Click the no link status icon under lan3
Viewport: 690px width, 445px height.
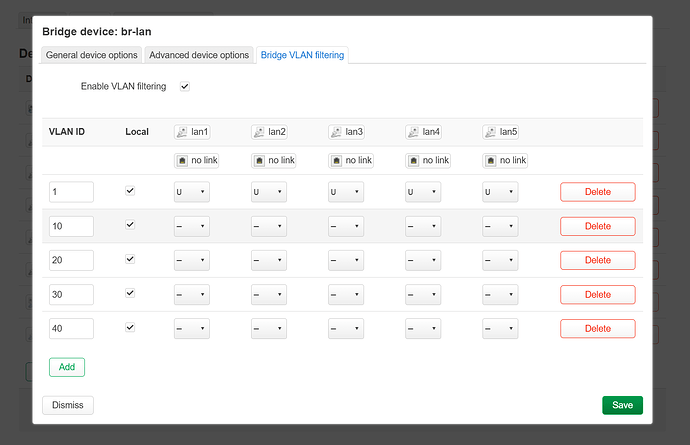pos(336,160)
